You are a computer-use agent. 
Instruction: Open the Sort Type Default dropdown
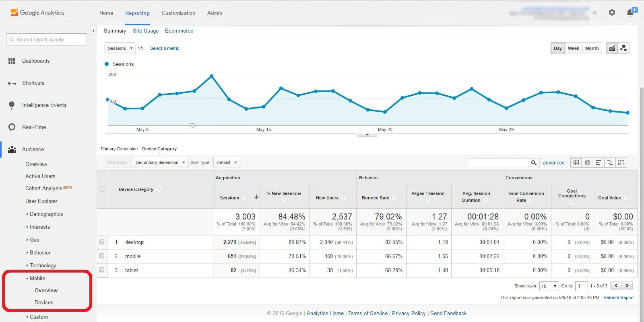point(227,162)
